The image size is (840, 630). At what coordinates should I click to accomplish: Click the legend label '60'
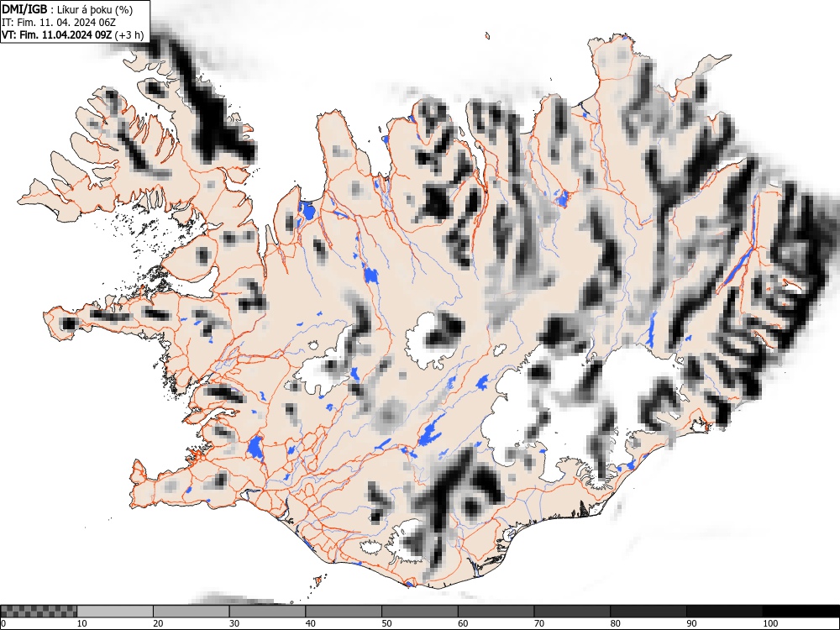click(463, 623)
